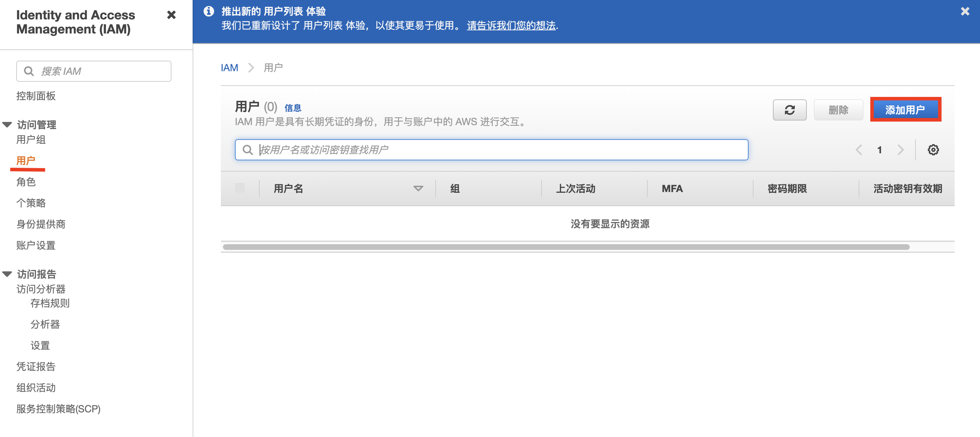Collapse the 访问管理 section

click(7, 125)
